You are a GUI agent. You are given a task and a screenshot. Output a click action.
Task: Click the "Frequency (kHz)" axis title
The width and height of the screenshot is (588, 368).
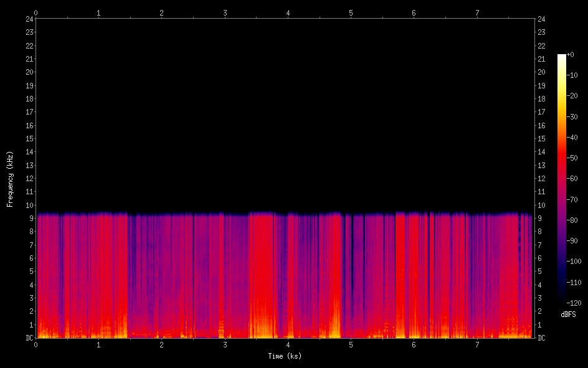coord(10,179)
